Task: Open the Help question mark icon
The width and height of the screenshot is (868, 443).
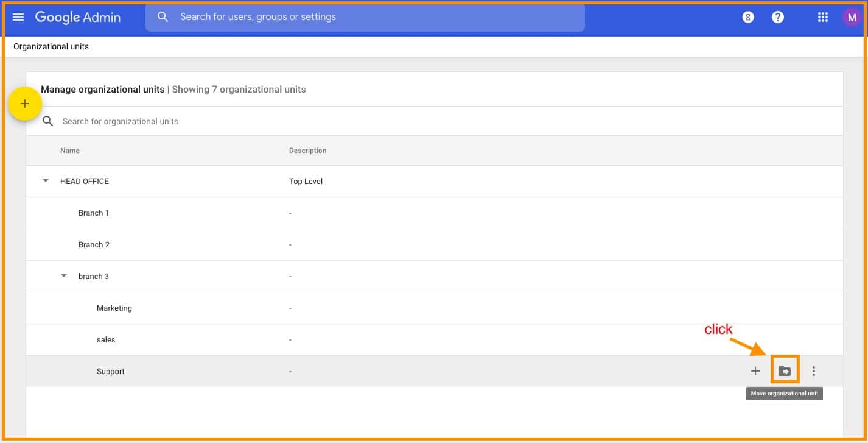Action: click(777, 18)
